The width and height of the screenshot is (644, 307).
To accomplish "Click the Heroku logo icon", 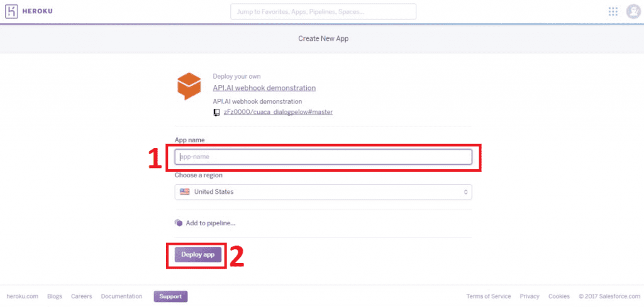I will tap(12, 11).
